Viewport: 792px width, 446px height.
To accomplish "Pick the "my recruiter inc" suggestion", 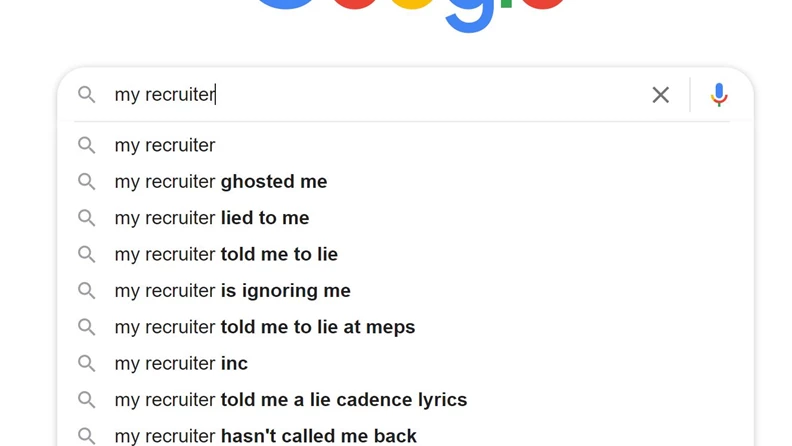I will (181, 364).
